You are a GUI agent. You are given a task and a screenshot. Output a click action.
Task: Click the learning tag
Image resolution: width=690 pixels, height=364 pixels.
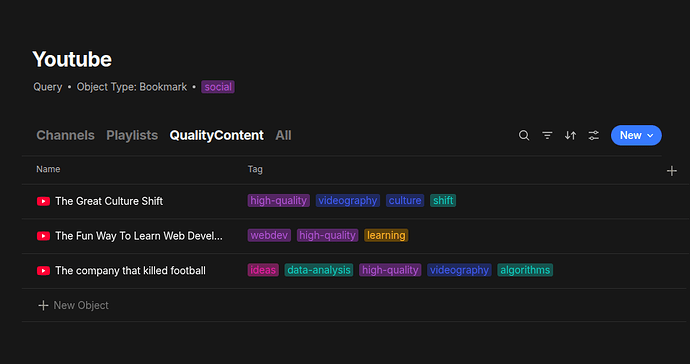point(386,235)
